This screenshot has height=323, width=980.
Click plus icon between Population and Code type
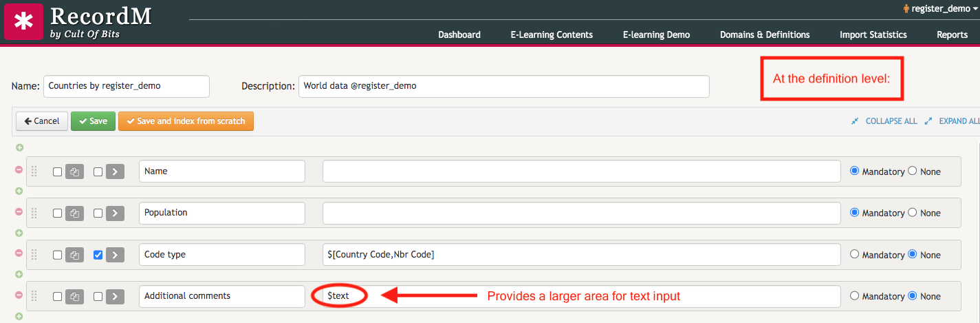click(x=19, y=233)
